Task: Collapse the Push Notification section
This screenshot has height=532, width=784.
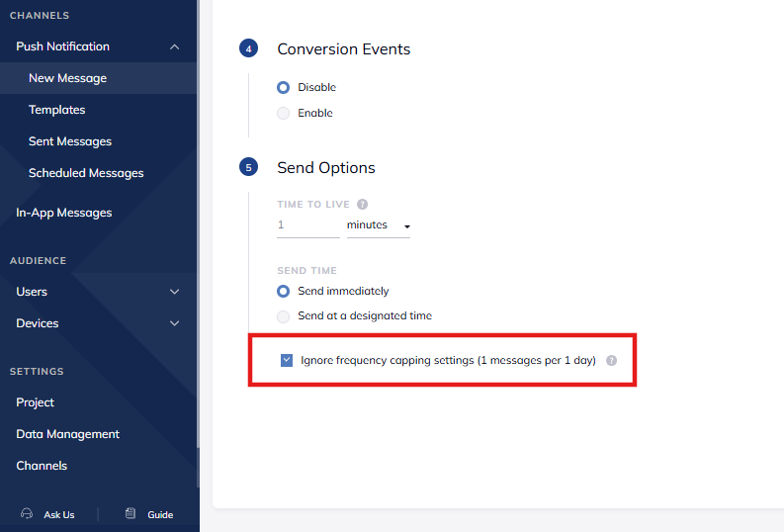Action: pos(175,46)
